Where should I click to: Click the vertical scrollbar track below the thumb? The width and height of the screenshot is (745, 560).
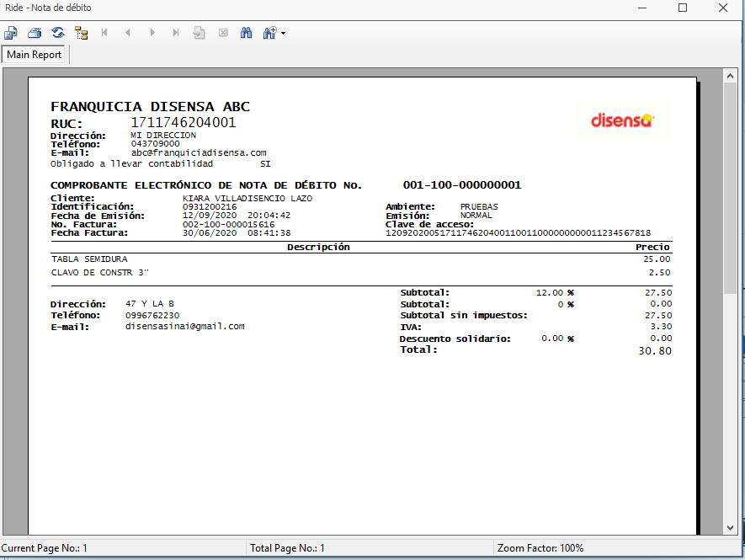(730, 404)
